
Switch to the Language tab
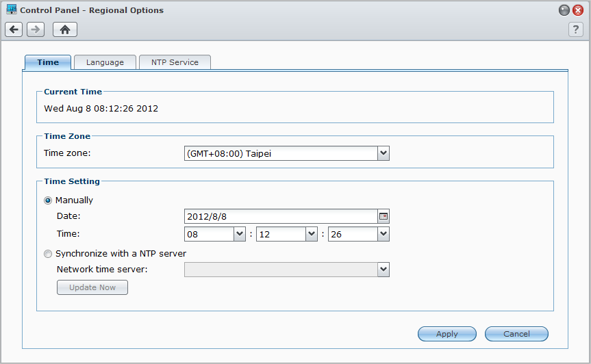105,62
